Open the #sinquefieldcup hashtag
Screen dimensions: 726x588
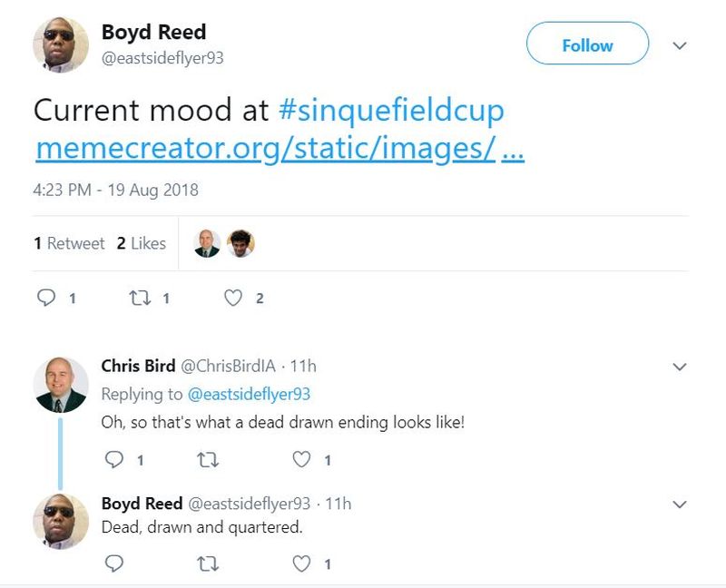tap(391, 111)
